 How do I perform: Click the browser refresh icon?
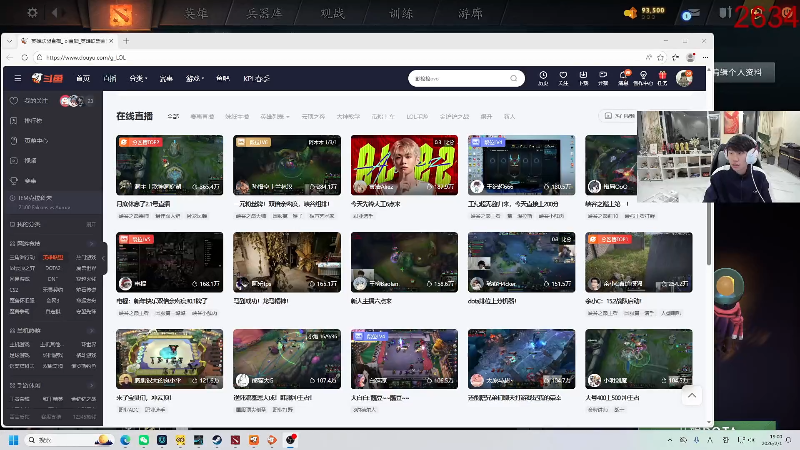tap(24, 58)
